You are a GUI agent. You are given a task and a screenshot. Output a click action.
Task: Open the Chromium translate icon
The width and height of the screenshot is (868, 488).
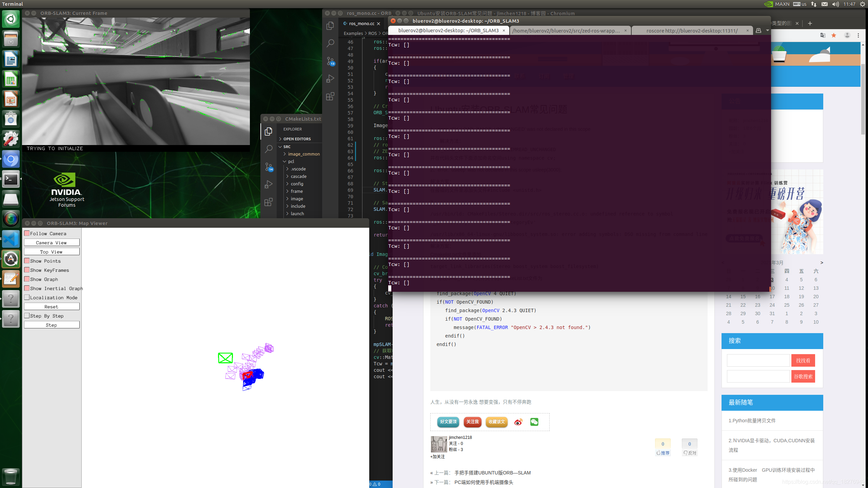coord(823,35)
